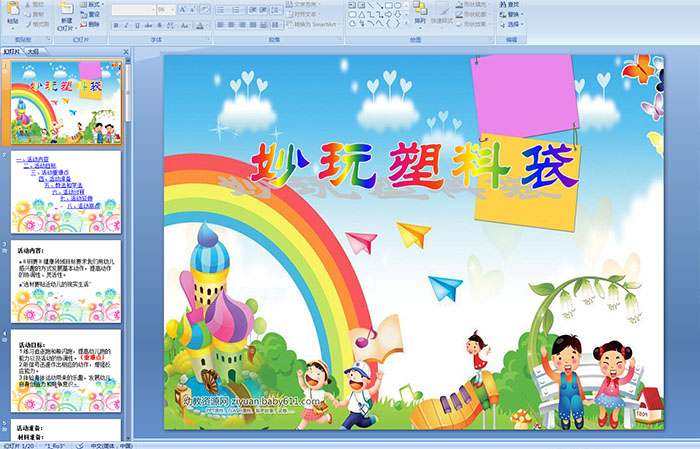Viewport: 700px width, 449px height.
Task: Select slide 3 活动内容 thumbnail
Action: pos(66,282)
